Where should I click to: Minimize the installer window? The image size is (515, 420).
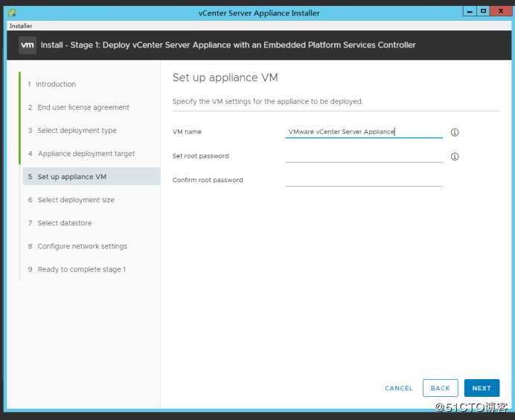coord(470,11)
